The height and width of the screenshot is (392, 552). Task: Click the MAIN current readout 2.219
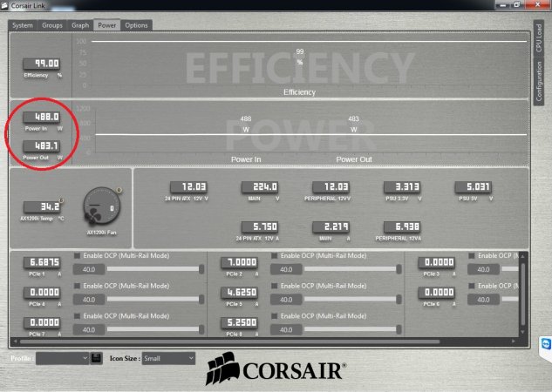click(331, 227)
